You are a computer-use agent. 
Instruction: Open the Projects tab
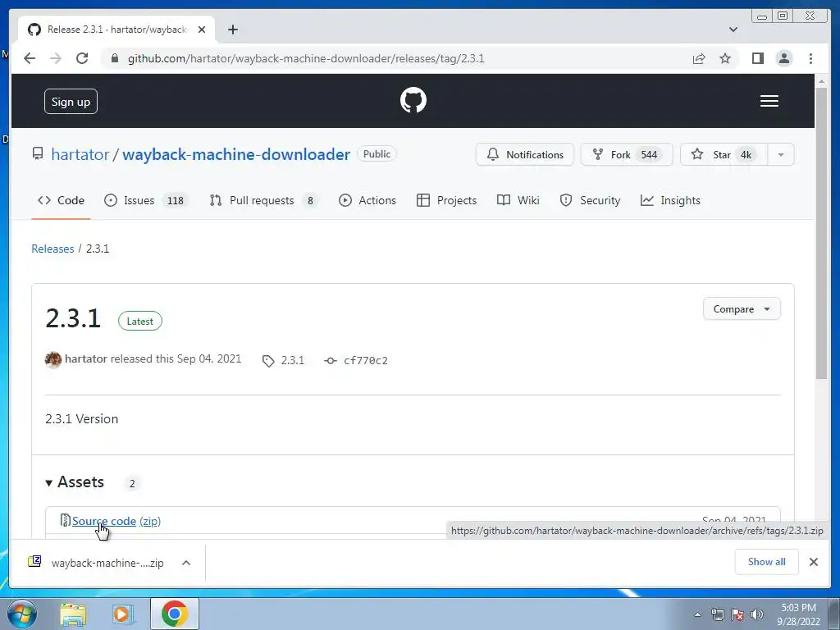click(x=446, y=200)
